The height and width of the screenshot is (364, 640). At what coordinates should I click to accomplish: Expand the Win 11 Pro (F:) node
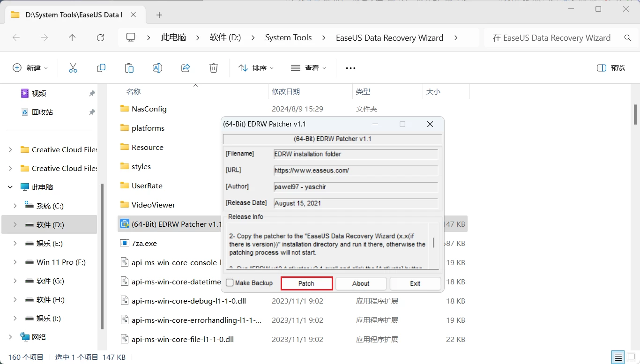click(15, 262)
